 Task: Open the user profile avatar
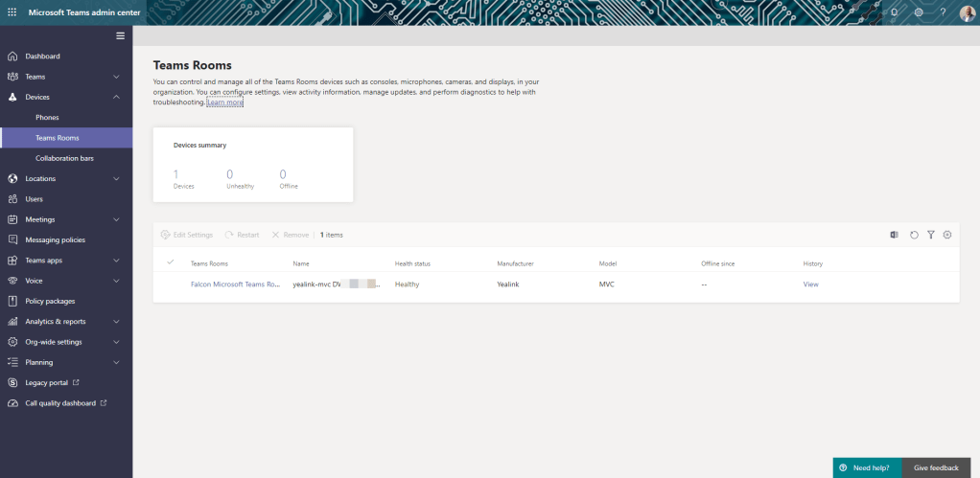[x=967, y=12]
